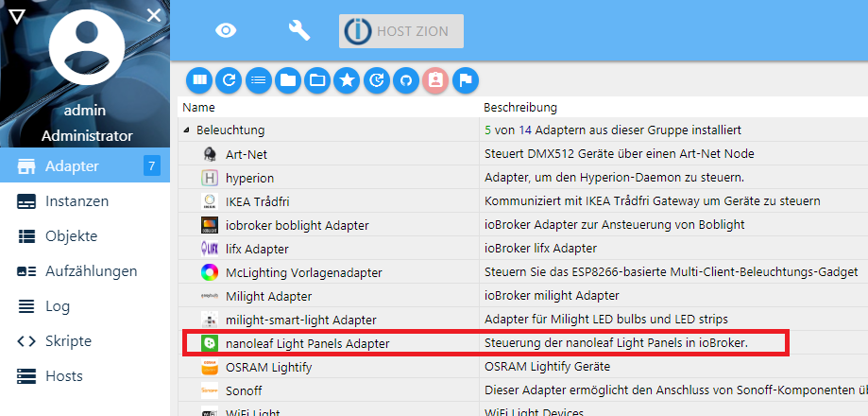The image size is (868, 416).
Task: Click the blue flag toolbar button
Action: click(466, 80)
